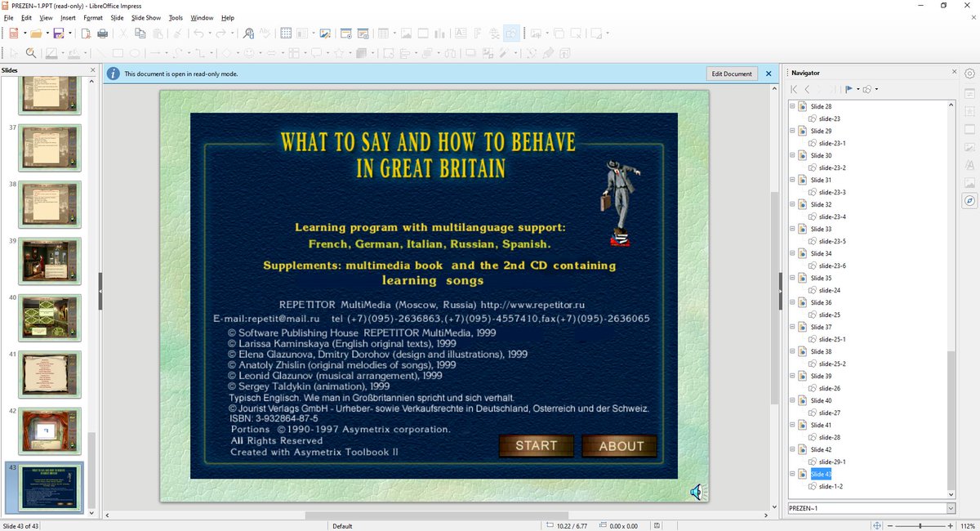Open the Master Slide view icon
The height and width of the screenshot is (531, 980).
click(325, 33)
